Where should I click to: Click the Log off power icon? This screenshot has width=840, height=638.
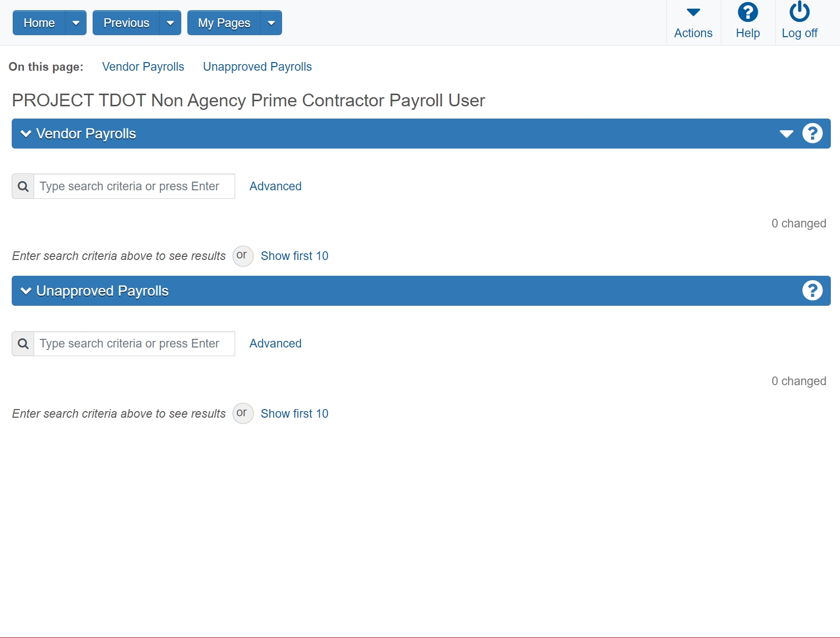[800, 12]
